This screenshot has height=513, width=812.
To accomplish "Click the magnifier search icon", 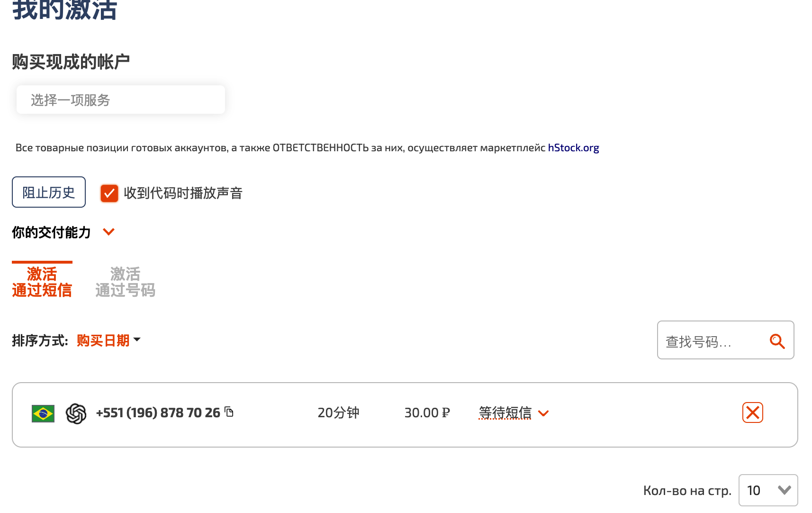I will click(777, 341).
